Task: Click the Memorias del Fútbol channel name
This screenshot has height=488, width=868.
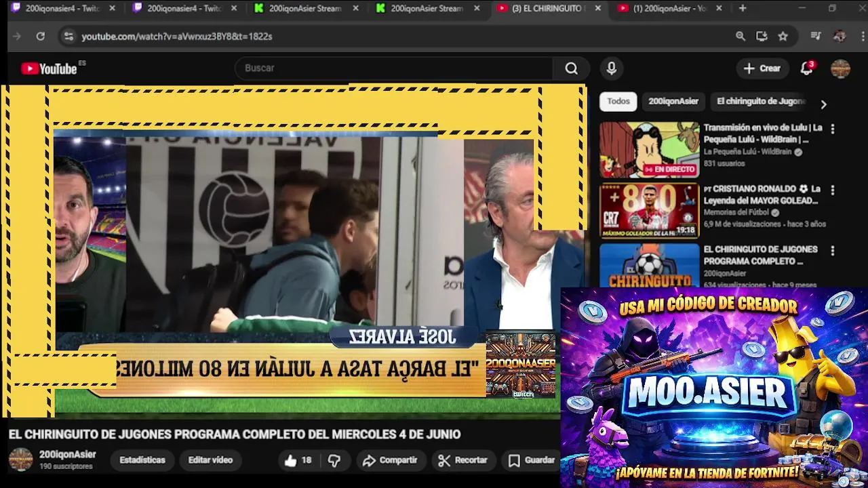Action: point(736,212)
